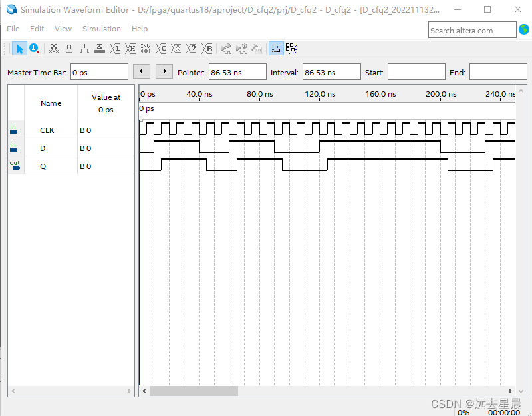
Task: Open the File menu
Action: tap(13, 29)
